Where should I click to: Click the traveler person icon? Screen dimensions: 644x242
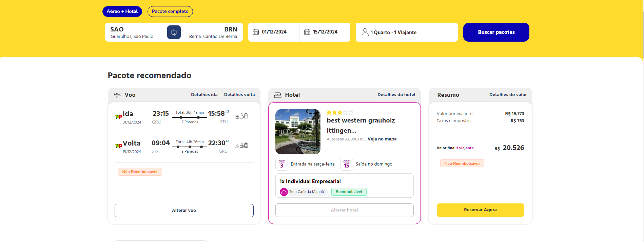point(365,32)
